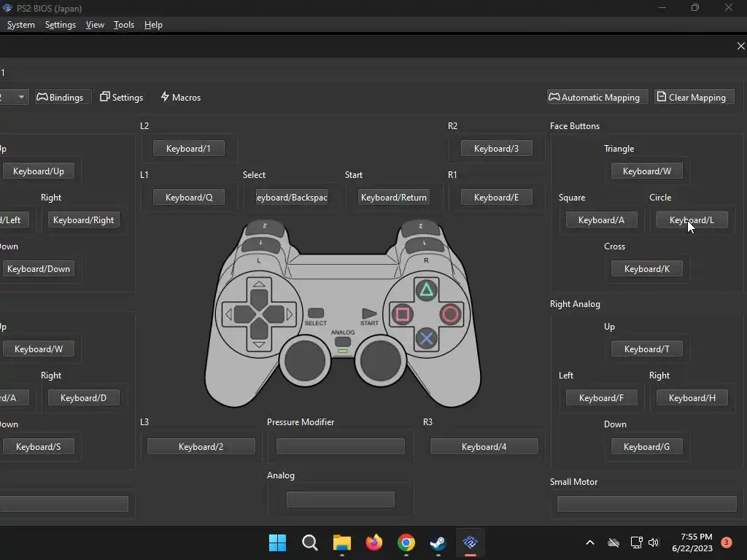Open network settings tray icon
The image size is (747, 560).
click(636, 542)
